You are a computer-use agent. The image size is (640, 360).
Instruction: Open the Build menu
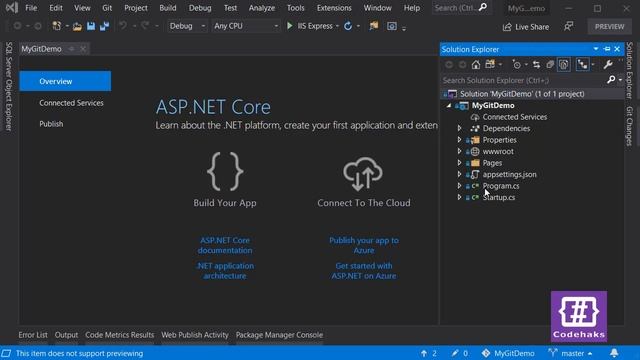click(168, 8)
